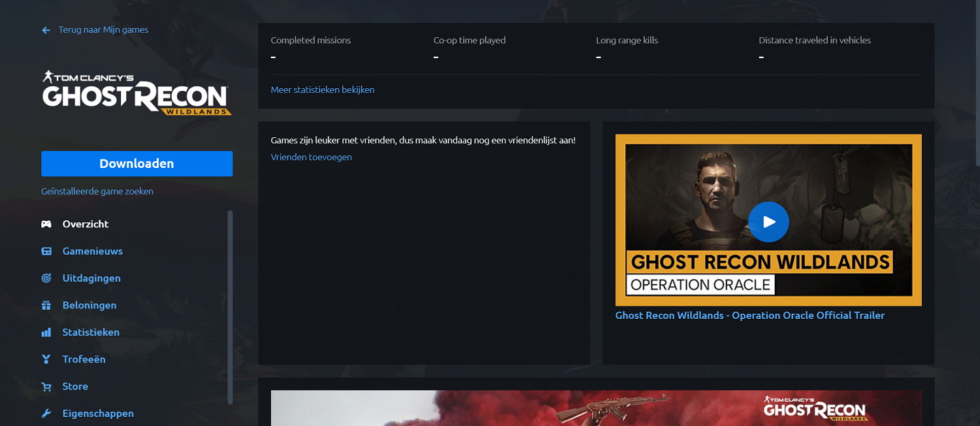Click the Overzicht gamepad icon
This screenshot has height=426, width=980.
(x=46, y=224)
